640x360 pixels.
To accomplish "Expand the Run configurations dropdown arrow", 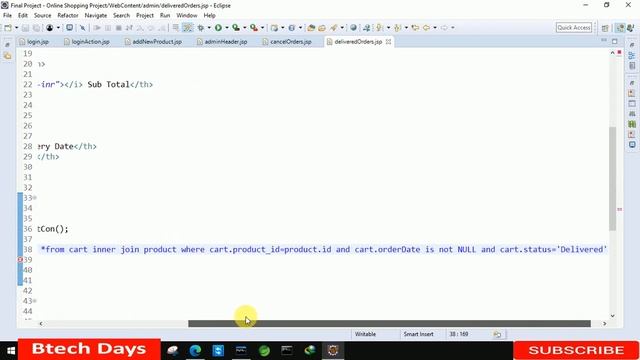I will (227, 28).
